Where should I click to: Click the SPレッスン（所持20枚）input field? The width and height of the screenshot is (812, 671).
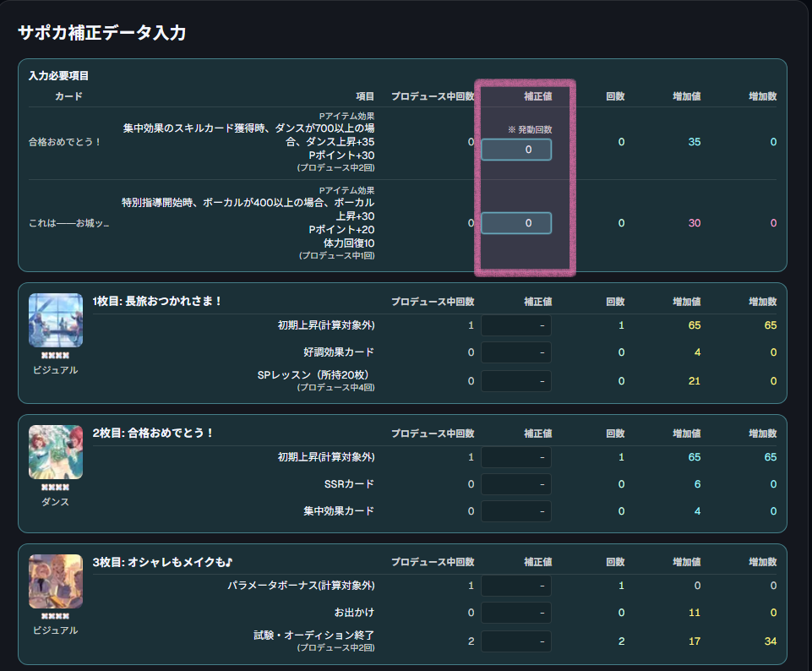(516, 380)
